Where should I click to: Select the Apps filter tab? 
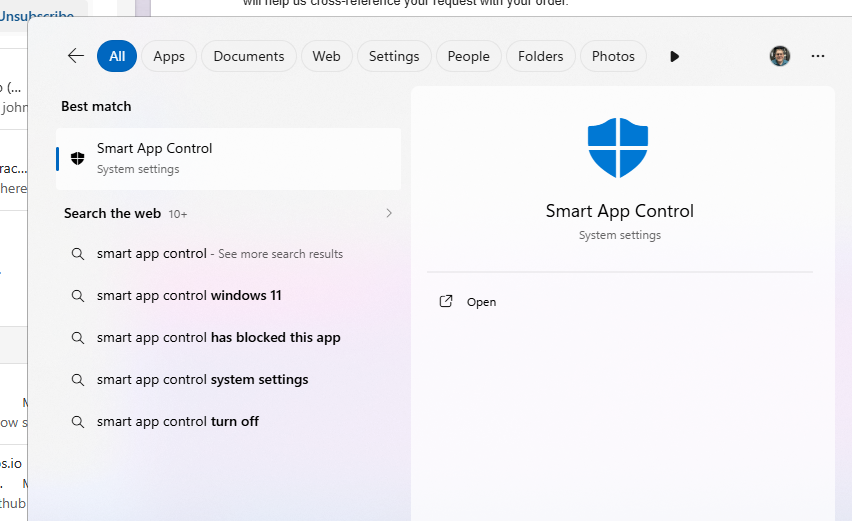(169, 56)
